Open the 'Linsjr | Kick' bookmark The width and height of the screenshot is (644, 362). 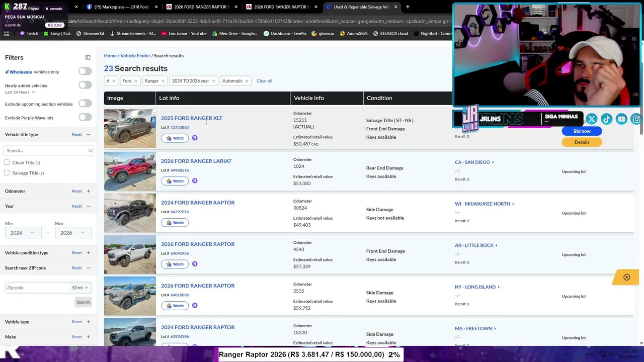click(57, 34)
